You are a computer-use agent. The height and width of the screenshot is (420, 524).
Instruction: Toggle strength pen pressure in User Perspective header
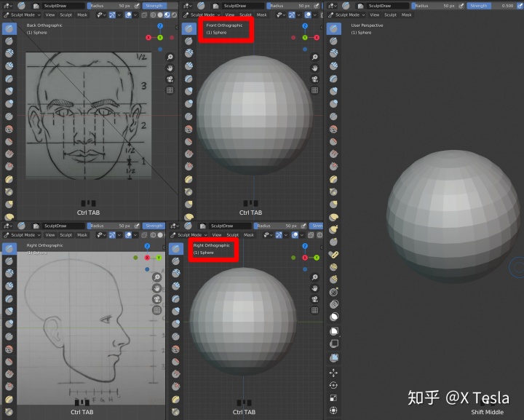(520, 6)
